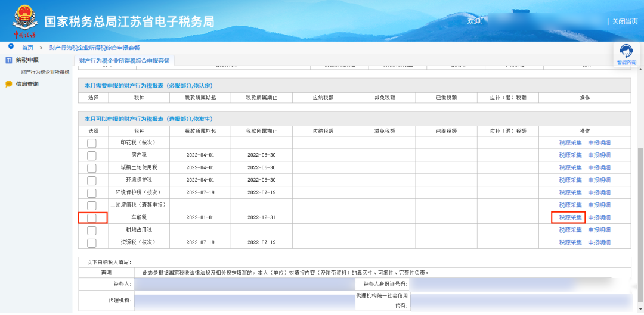
Task: Click the 纳税申报 grid icon
Action: point(8,60)
